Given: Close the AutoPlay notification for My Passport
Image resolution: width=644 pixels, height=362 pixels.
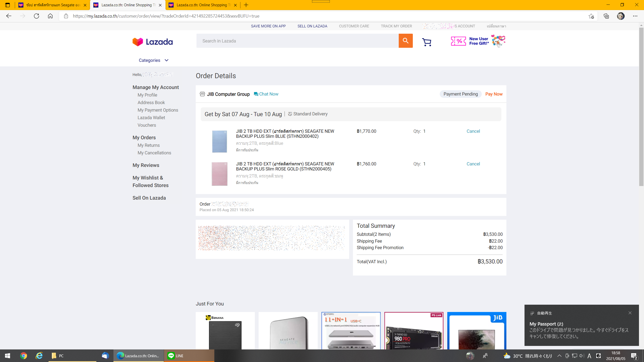Looking at the screenshot, I should (630, 313).
